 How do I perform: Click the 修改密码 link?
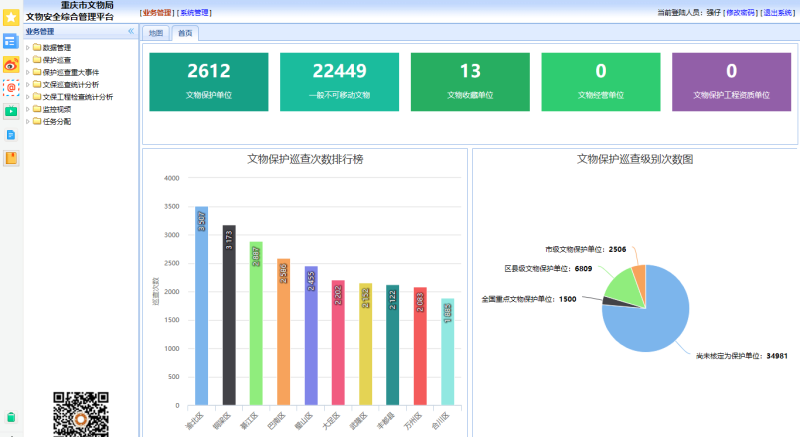(x=740, y=12)
